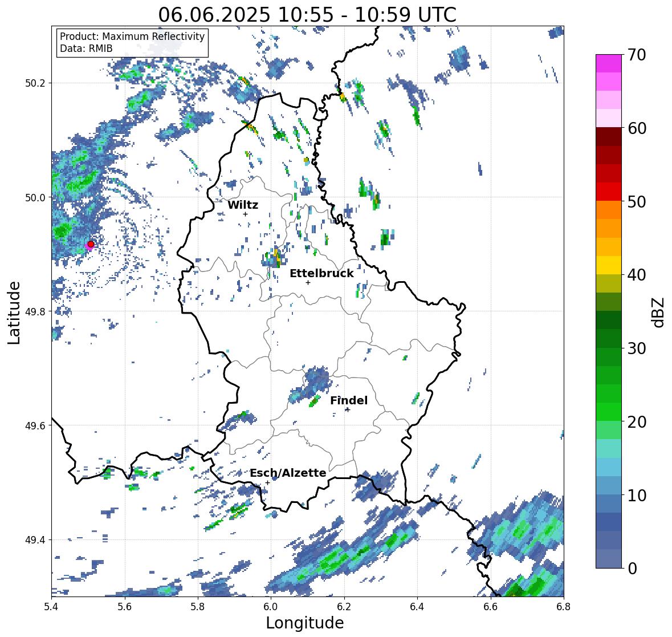
Task: Click the colorbar tick label 70
Action: (x=637, y=55)
